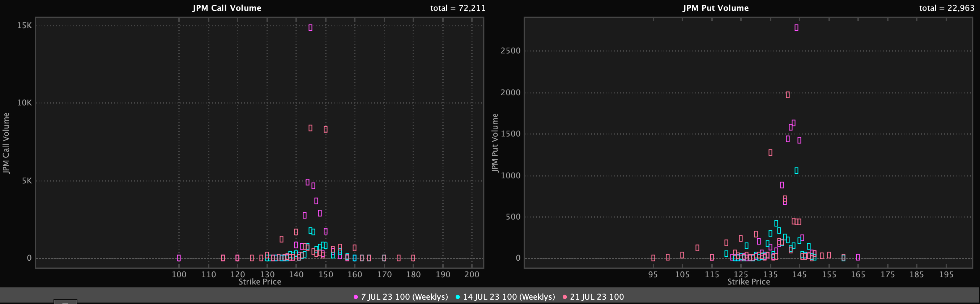The height and width of the screenshot is (304, 980).
Task: Click the call chart 'Strike Price' axis label
Action: click(260, 282)
